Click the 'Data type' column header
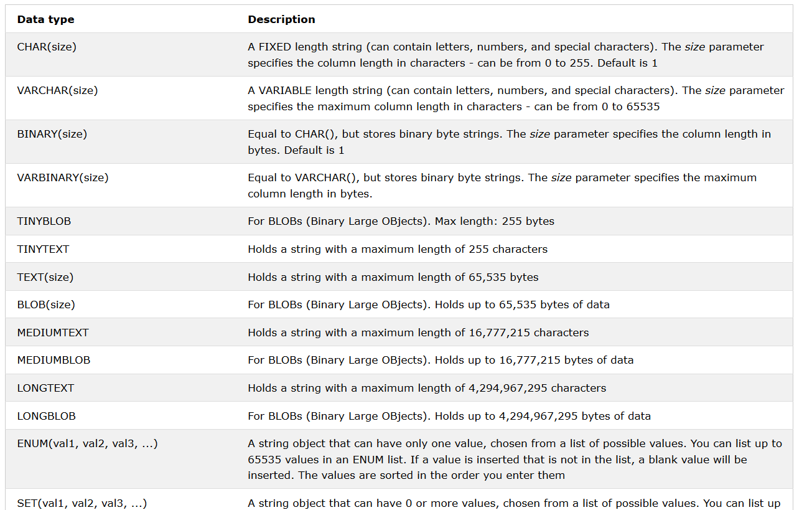 (x=45, y=19)
